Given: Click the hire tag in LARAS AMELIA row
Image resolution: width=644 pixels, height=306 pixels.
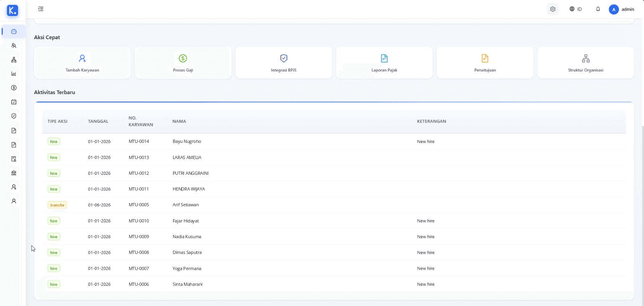Looking at the screenshot, I should [x=54, y=157].
